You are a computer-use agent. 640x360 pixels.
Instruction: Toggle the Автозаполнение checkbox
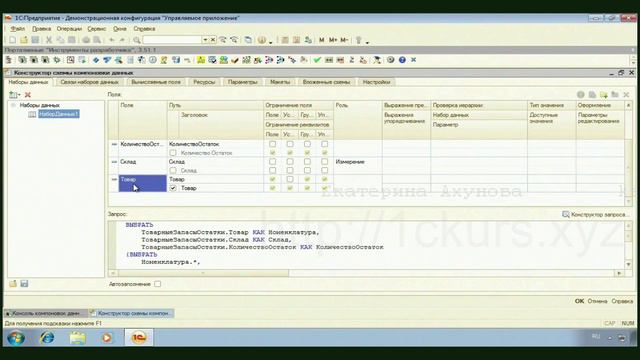pyautogui.click(x=158, y=284)
